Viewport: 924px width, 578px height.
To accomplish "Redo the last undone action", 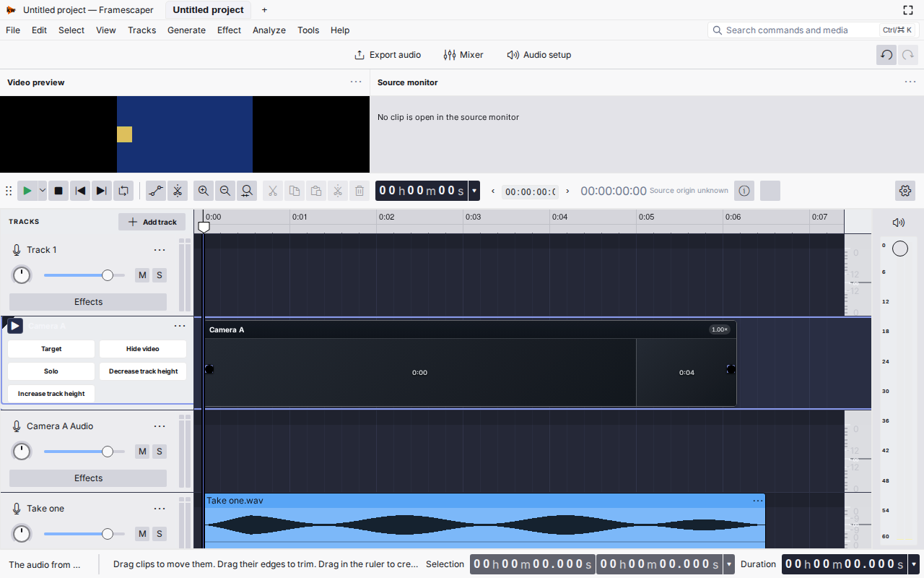I will point(907,55).
